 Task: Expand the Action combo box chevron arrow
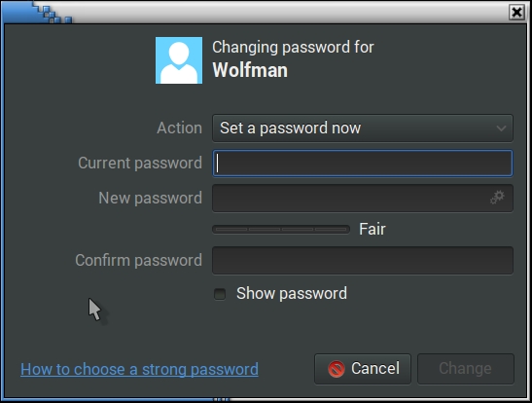(501, 128)
